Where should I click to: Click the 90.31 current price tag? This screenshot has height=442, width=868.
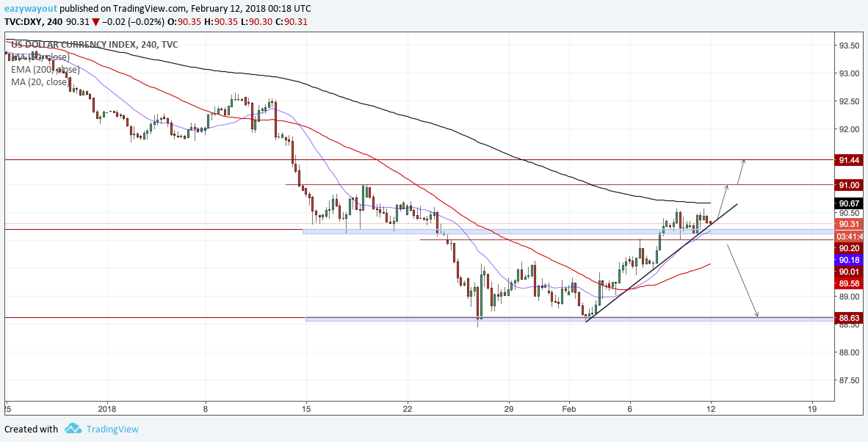tap(849, 224)
